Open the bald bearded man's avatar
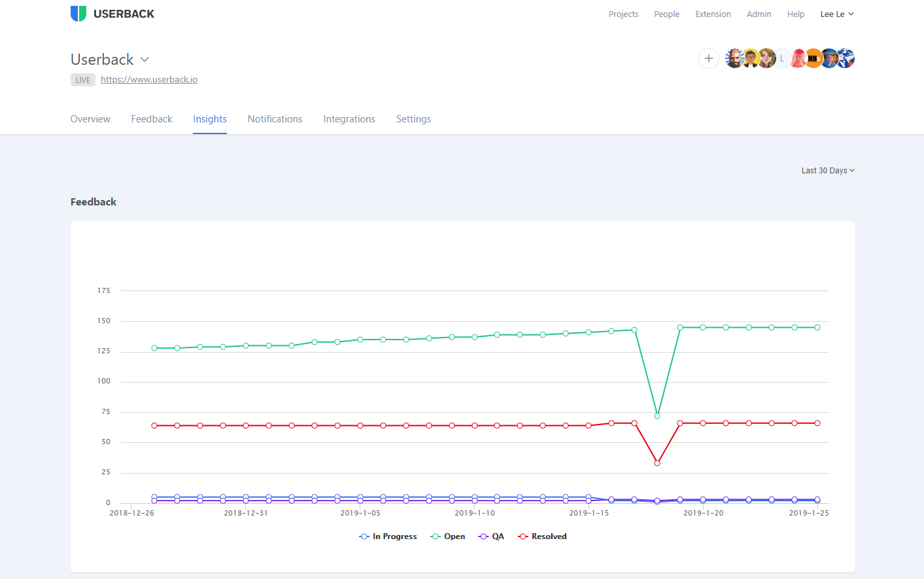 click(x=734, y=58)
